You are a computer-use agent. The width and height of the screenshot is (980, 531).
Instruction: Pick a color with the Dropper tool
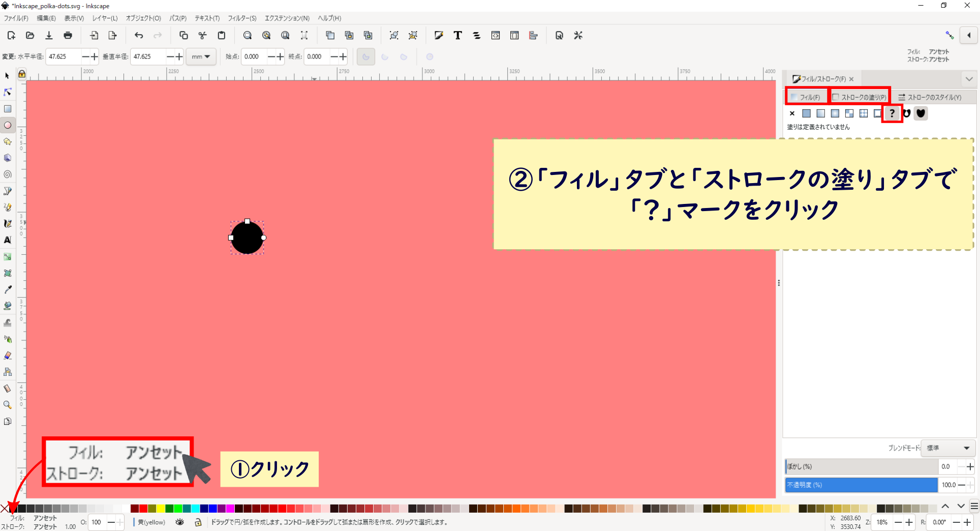pyautogui.click(x=8, y=289)
